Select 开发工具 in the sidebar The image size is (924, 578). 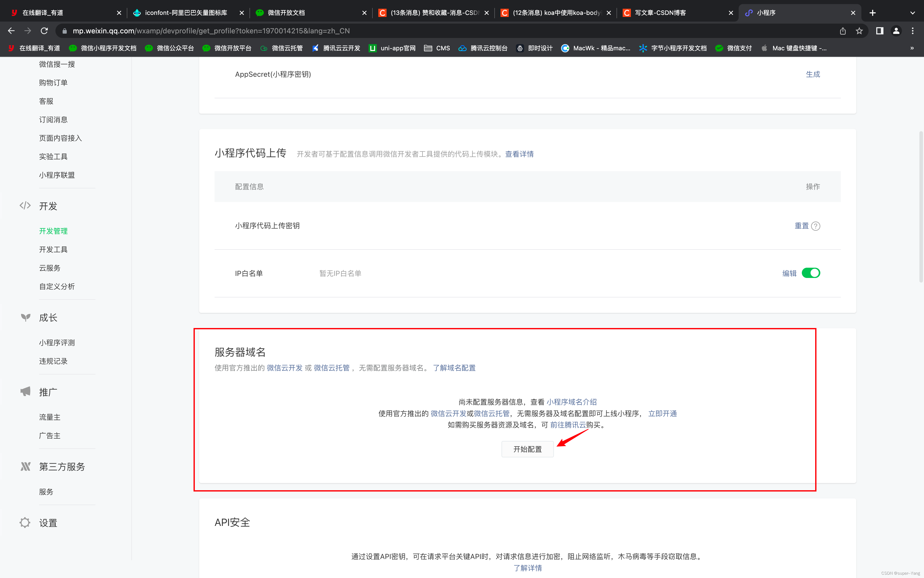53,249
